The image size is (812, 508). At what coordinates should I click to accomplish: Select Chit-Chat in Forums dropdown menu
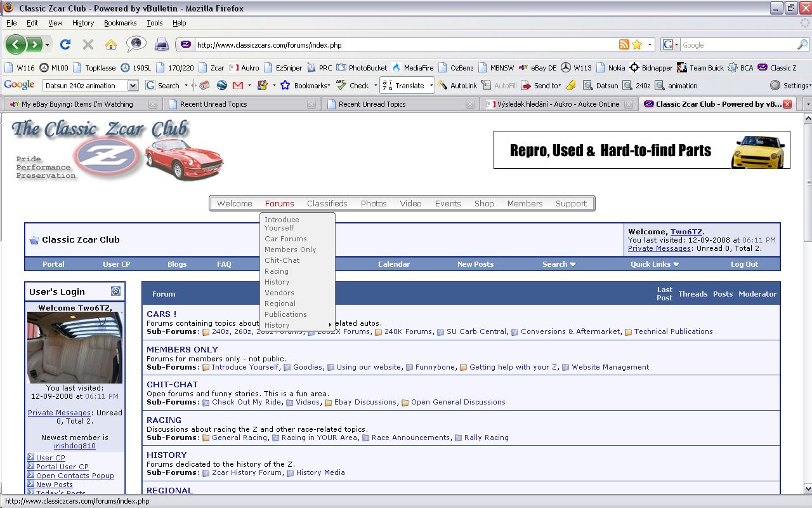click(x=282, y=260)
